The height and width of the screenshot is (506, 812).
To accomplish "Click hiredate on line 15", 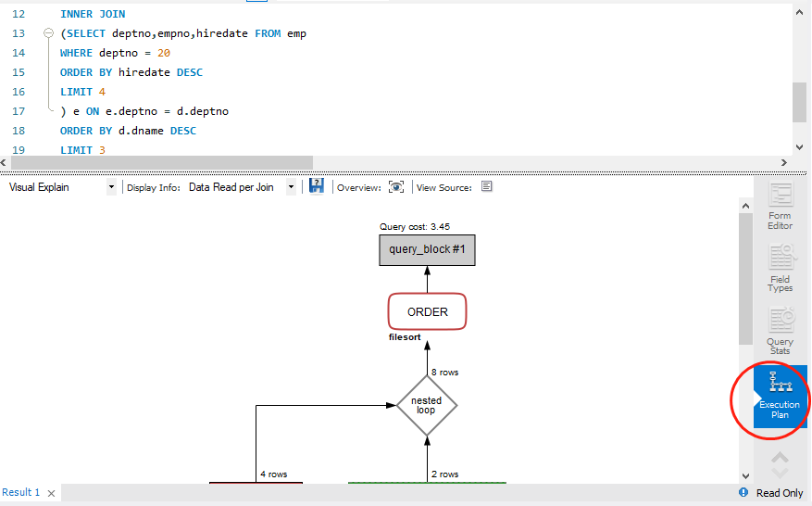I will (144, 72).
